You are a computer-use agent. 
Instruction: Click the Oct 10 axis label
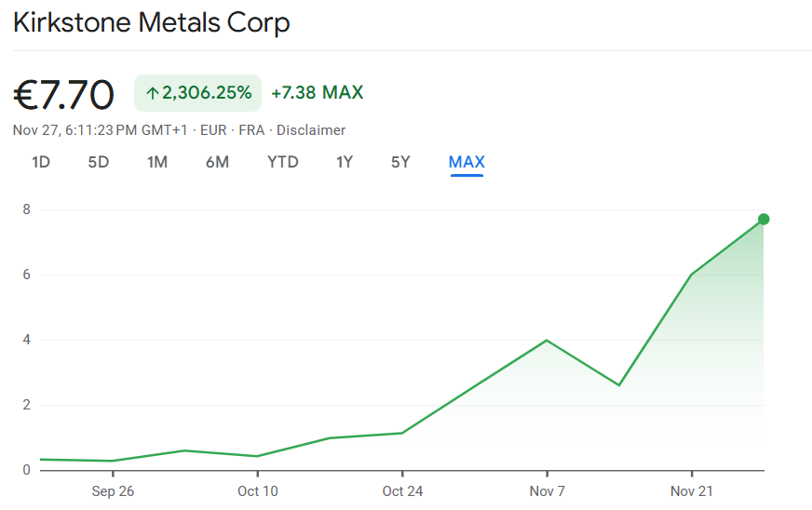258,491
